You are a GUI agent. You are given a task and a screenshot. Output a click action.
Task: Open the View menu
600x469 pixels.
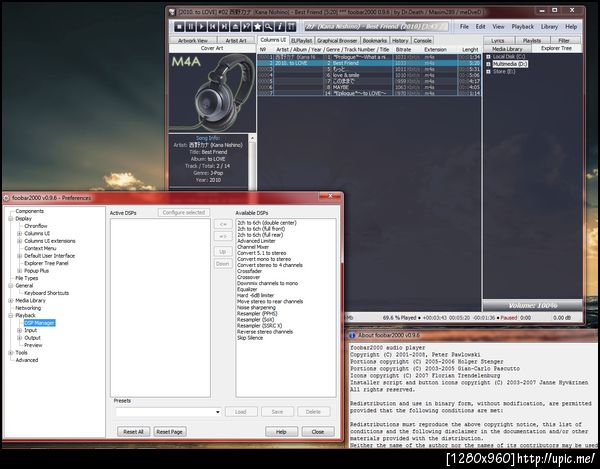tap(498, 27)
